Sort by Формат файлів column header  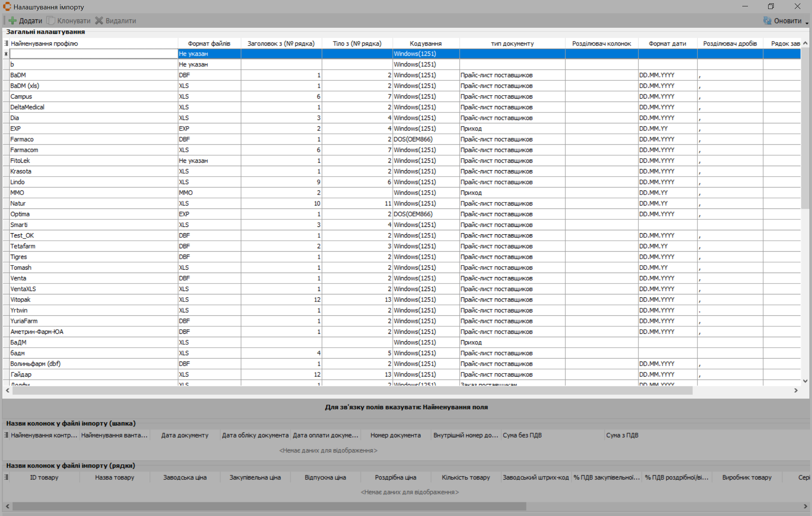(x=209, y=43)
